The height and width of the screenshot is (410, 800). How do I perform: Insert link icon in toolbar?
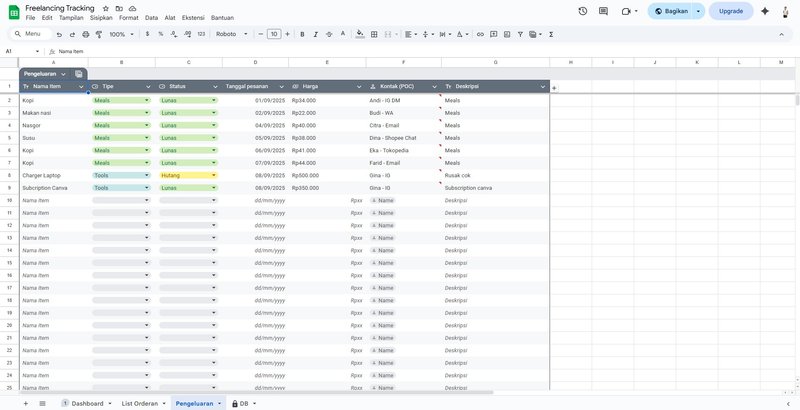[x=480, y=34]
